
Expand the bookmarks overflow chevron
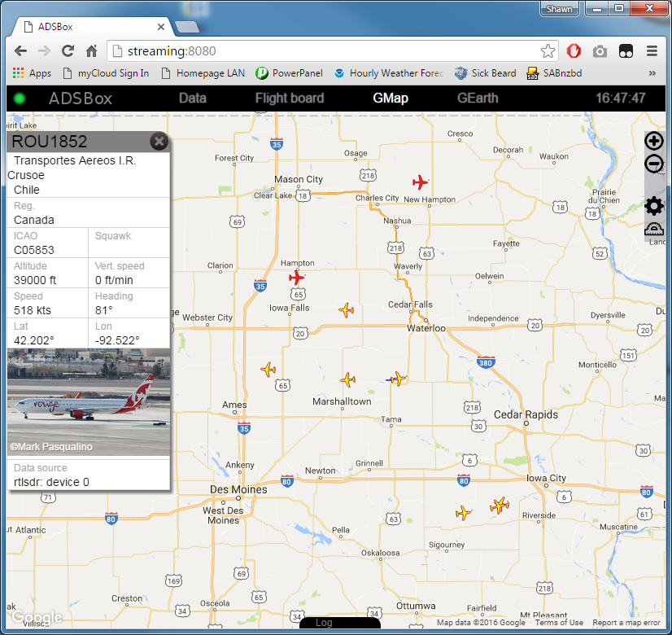click(x=652, y=73)
